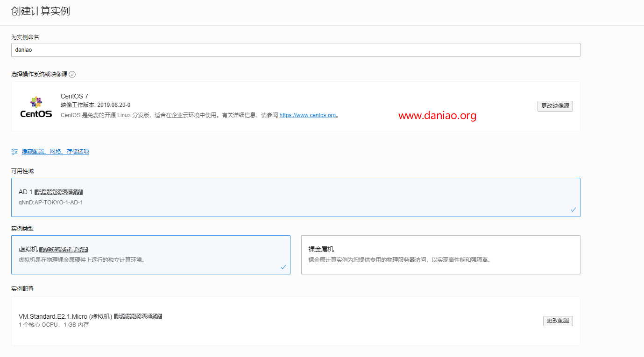Click the instance name input field

[x=296, y=50]
